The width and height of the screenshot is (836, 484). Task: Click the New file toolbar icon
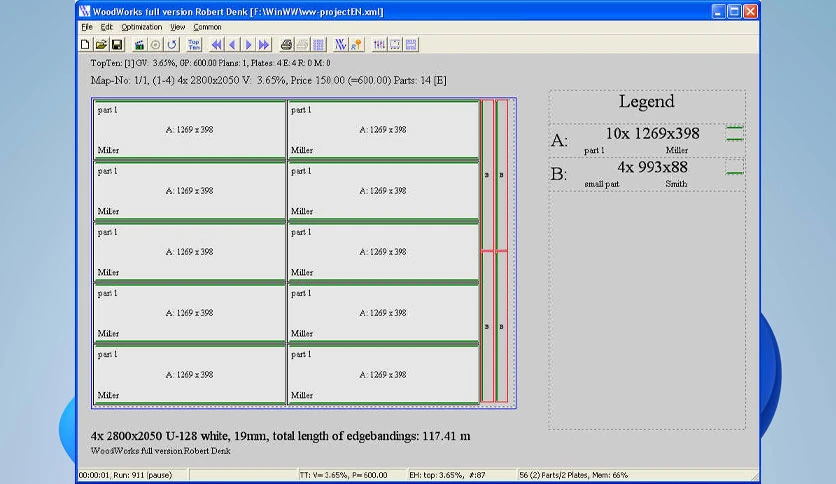(85, 45)
